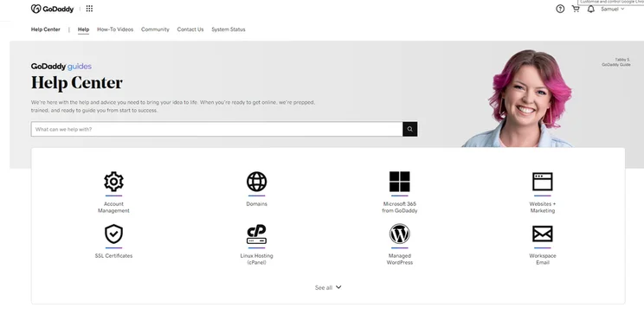Viewport: 644px width, 314px height.
Task: Open the help question mark icon
Action: pyautogui.click(x=560, y=9)
